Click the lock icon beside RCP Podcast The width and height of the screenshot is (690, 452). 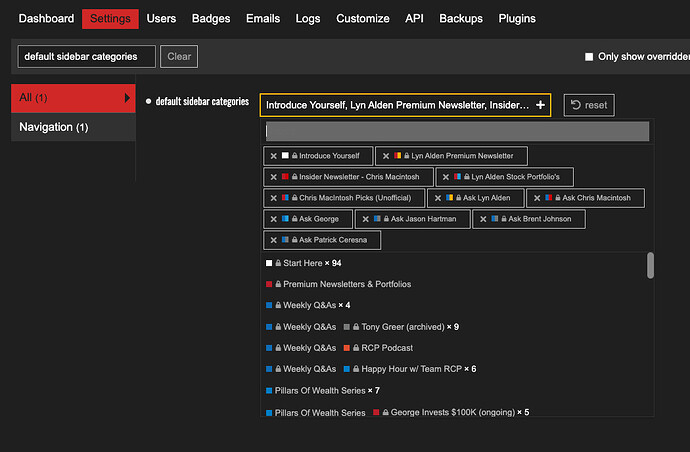click(356, 348)
